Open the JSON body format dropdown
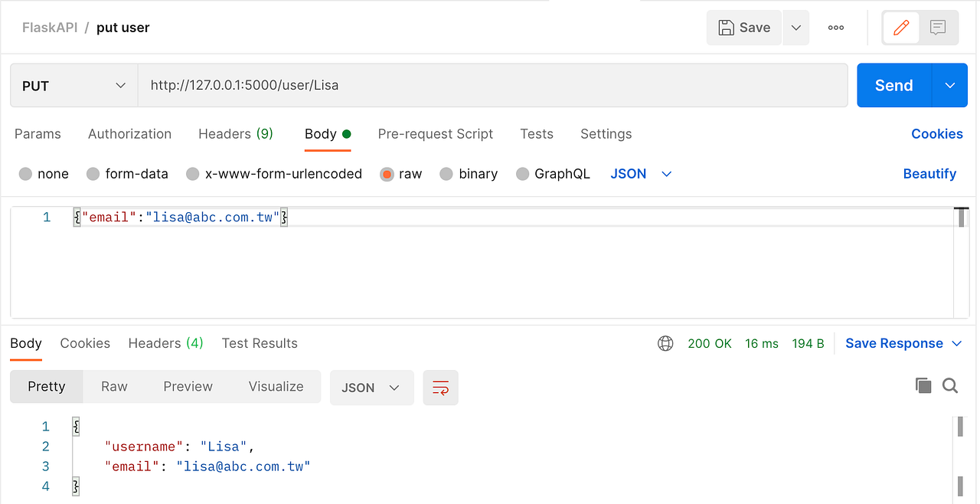980x504 pixels. coord(642,174)
